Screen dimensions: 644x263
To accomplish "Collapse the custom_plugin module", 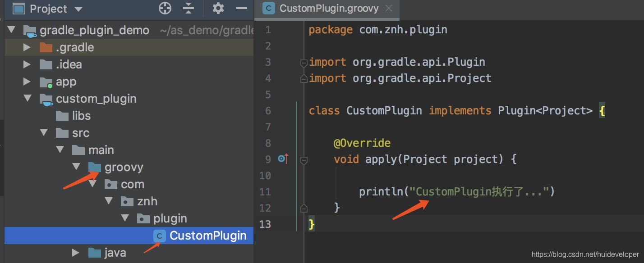I will [28, 98].
